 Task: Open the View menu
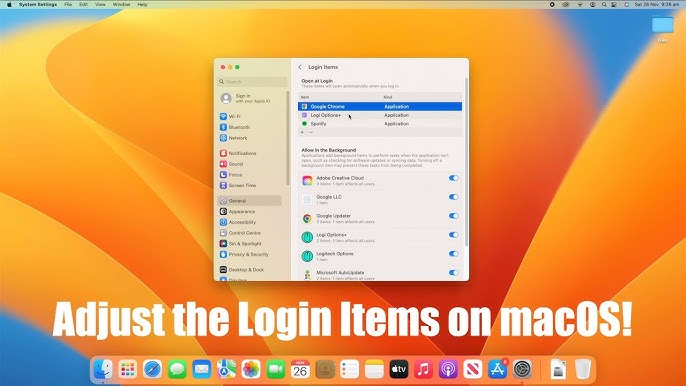click(100, 4)
